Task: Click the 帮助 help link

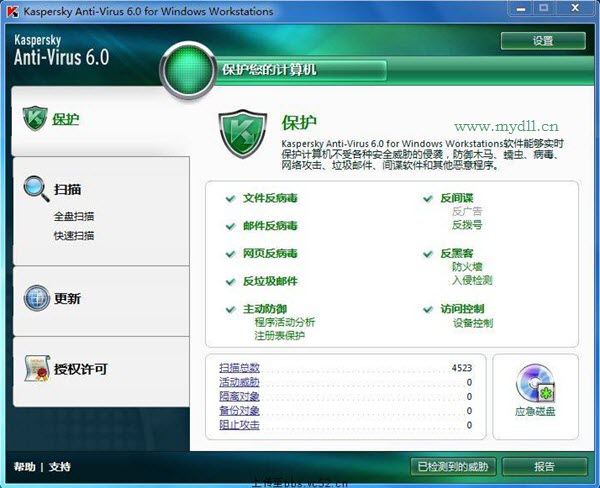Action: (24, 467)
